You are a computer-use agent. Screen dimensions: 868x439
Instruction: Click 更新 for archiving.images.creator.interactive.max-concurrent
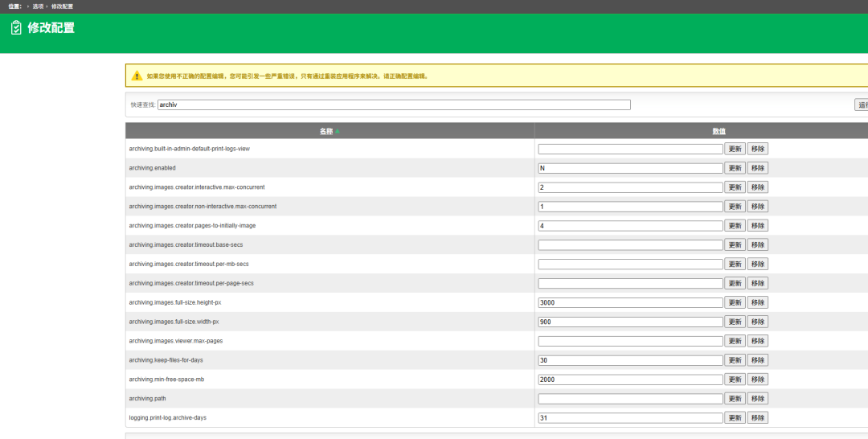pos(735,187)
